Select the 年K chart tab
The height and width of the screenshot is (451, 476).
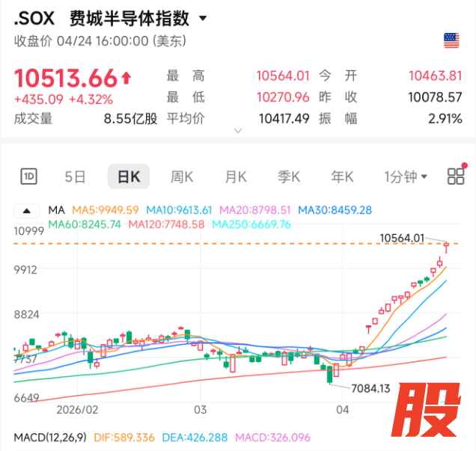(342, 177)
